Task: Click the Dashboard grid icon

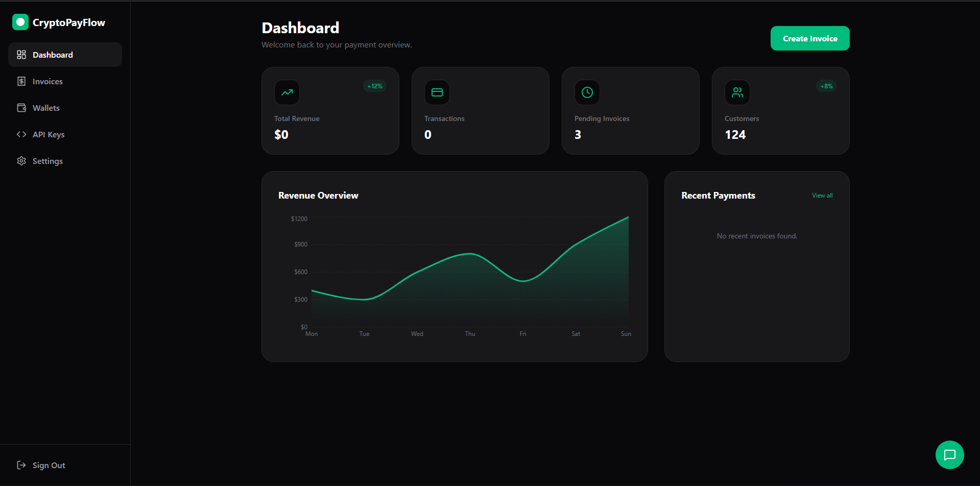Action: pos(21,54)
